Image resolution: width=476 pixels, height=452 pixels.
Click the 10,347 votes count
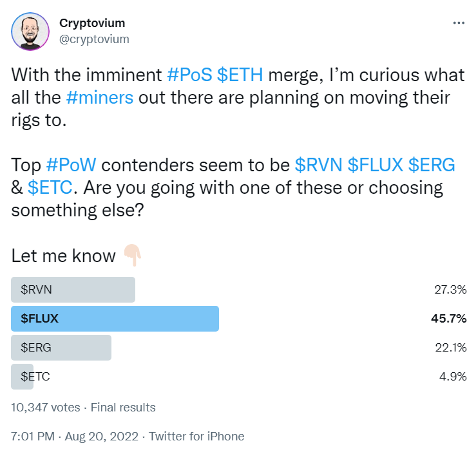(x=46, y=407)
